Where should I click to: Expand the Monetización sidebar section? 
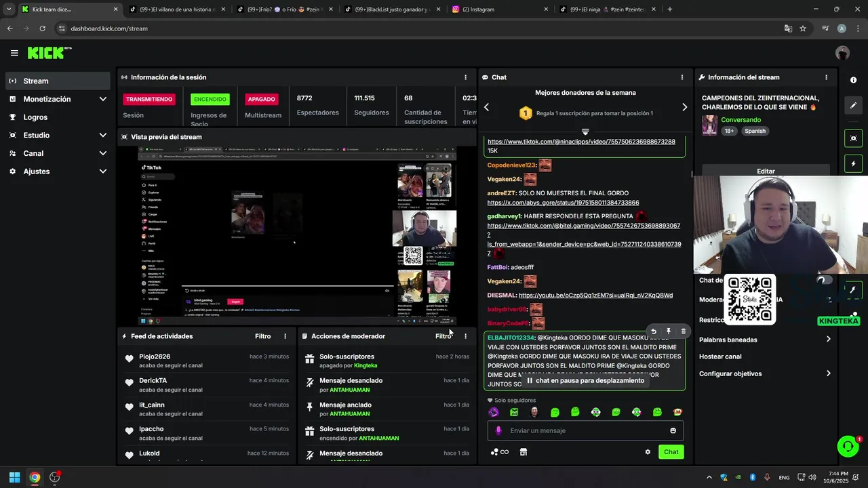[x=102, y=99]
